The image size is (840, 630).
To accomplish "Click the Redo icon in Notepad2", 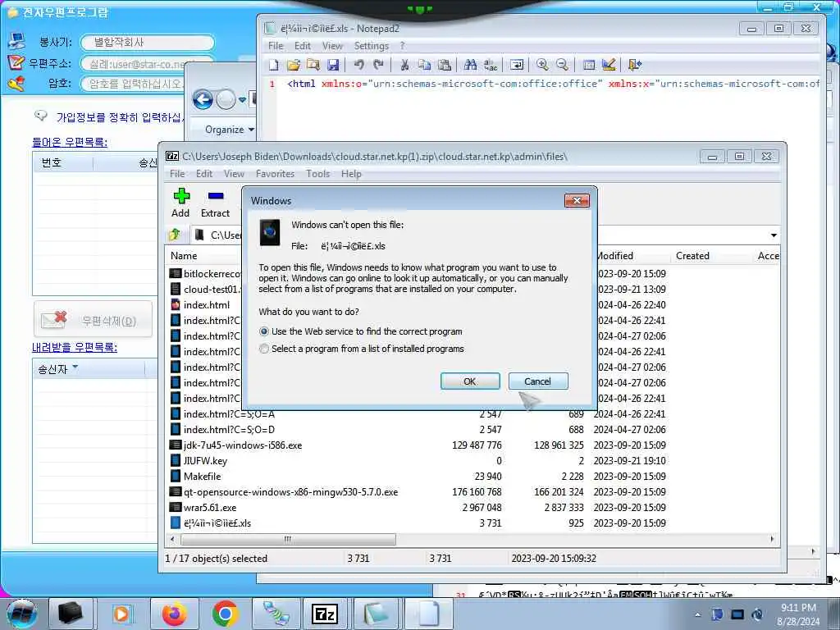I will pyautogui.click(x=378, y=65).
